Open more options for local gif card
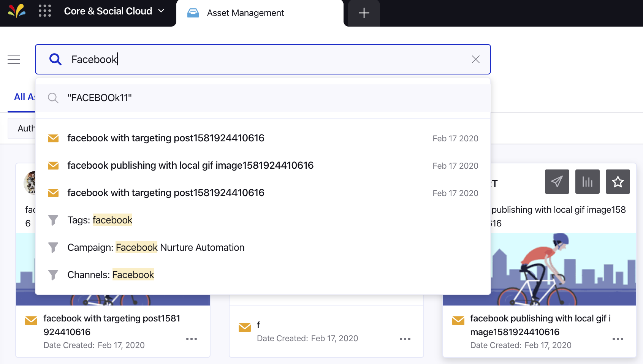This screenshot has width=643, height=364. point(618,339)
